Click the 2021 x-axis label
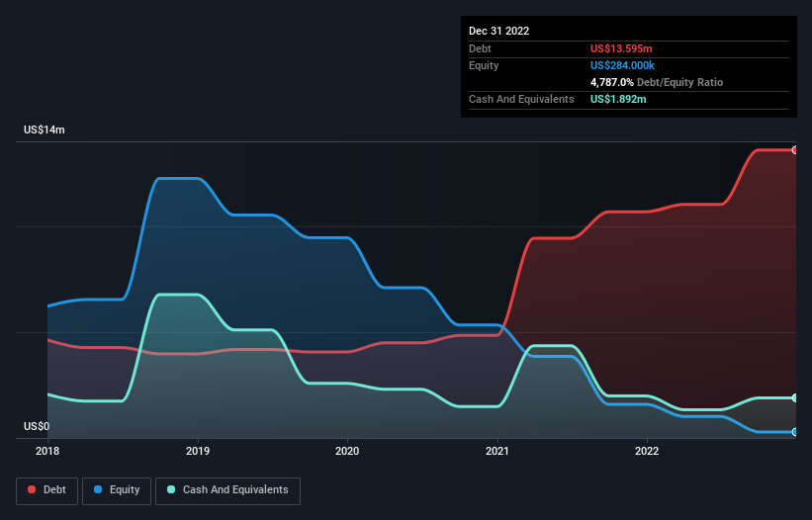 pyautogui.click(x=497, y=451)
